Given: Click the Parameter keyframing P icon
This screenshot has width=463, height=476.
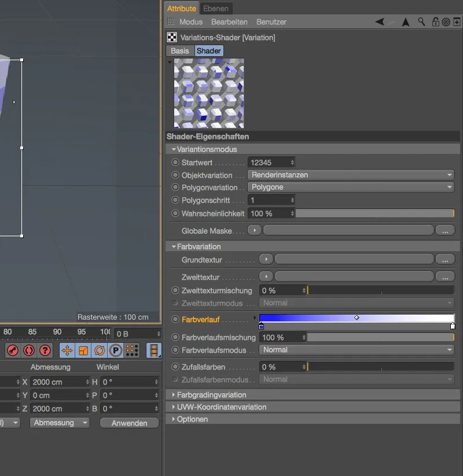Looking at the screenshot, I should click(x=115, y=350).
